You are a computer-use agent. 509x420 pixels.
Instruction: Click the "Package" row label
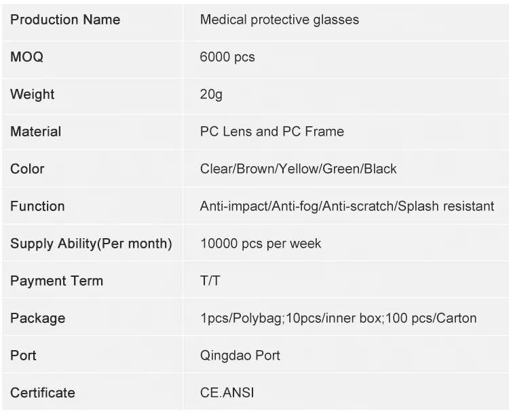(x=38, y=318)
